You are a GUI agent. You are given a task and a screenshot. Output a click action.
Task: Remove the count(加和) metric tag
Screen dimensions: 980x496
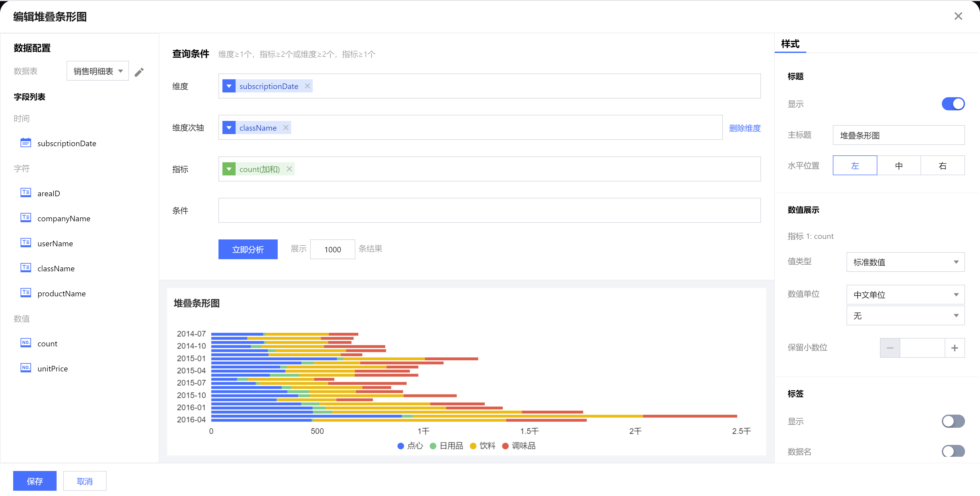pyautogui.click(x=289, y=169)
